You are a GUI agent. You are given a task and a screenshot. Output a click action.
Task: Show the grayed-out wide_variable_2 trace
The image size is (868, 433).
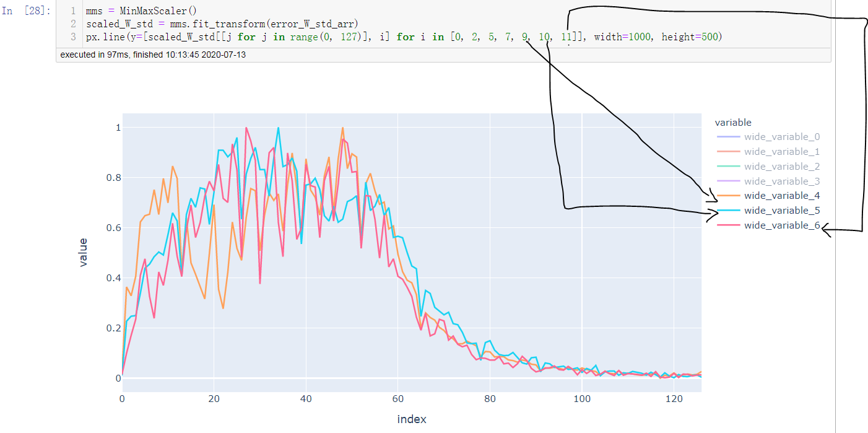[x=782, y=166]
